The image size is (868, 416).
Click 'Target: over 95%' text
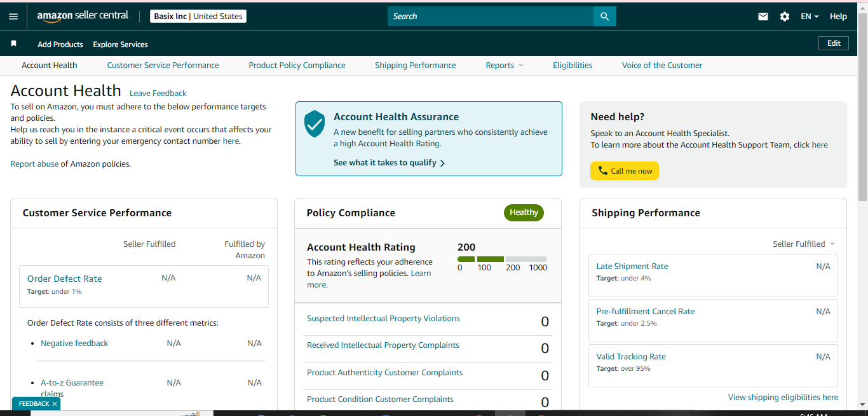pyautogui.click(x=623, y=369)
